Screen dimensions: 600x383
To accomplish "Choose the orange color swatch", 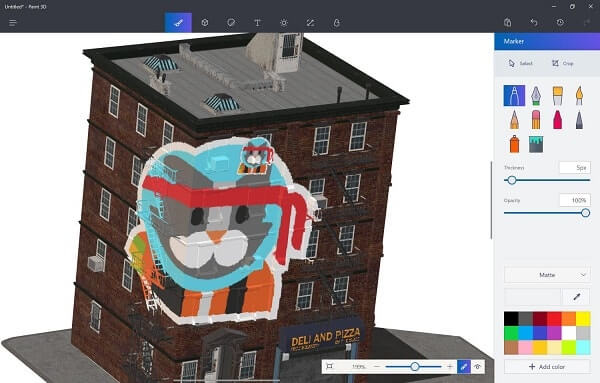I will click(x=569, y=319).
